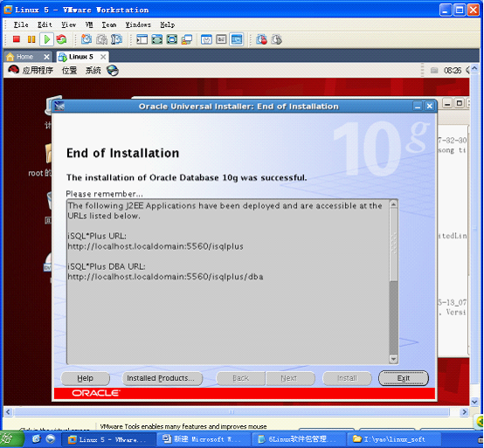The height and width of the screenshot is (448, 484).
Task: Click the VM view vertical scroll down arrow
Action: pyautogui.click(x=474, y=402)
